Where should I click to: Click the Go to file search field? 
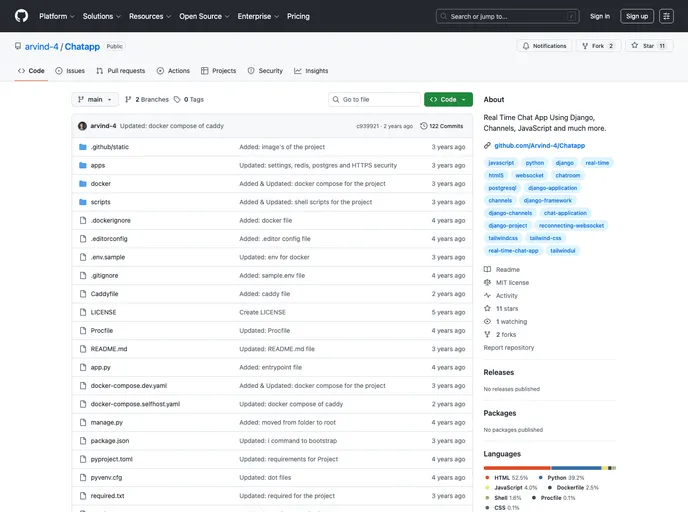pyautogui.click(x=376, y=100)
